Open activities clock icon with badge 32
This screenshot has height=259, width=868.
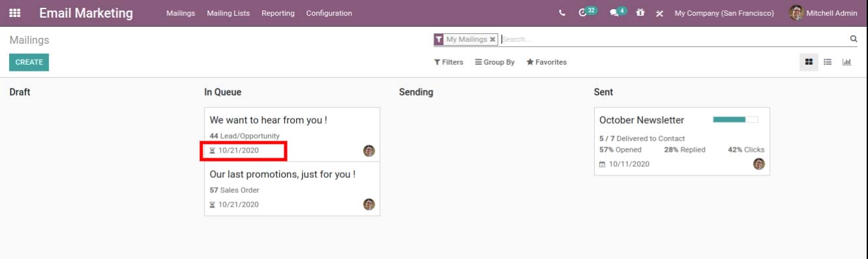pos(588,12)
